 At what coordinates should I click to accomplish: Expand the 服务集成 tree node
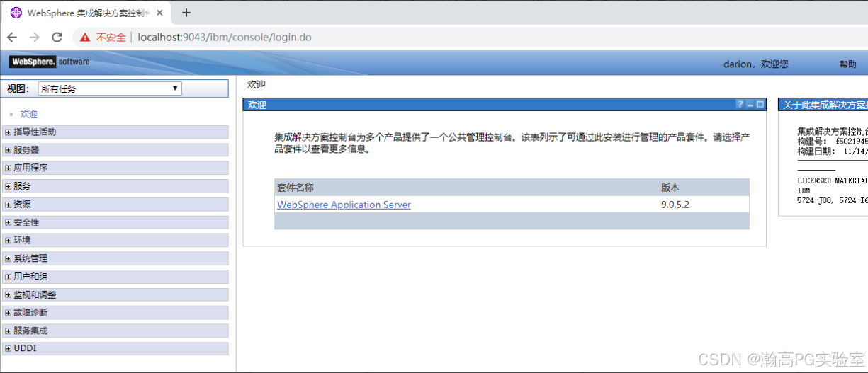pyautogui.click(x=8, y=331)
